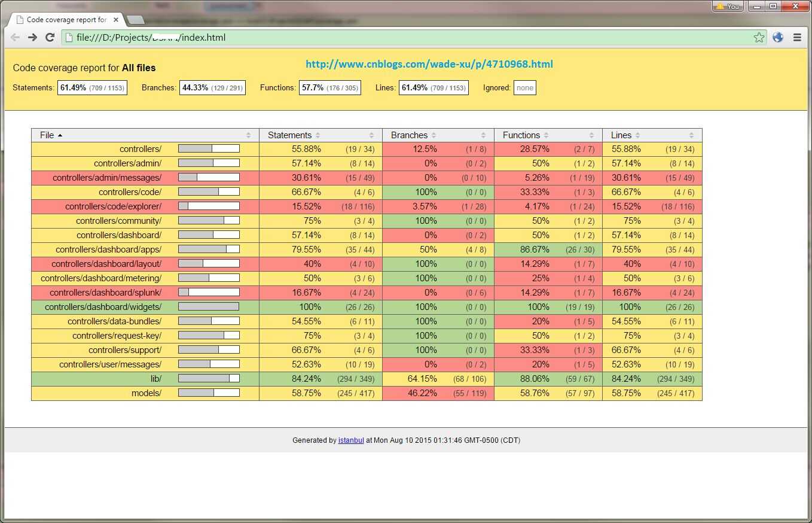The image size is (812, 523).
Task: Reload the coverage report page
Action: click(x=50, y=37)
